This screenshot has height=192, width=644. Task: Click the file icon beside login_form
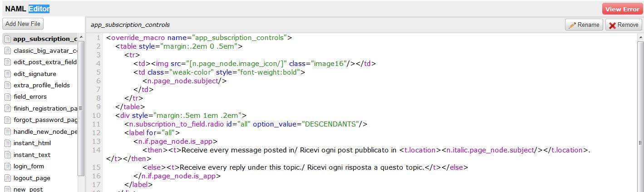pyautogui.click(x=7, y=167)
